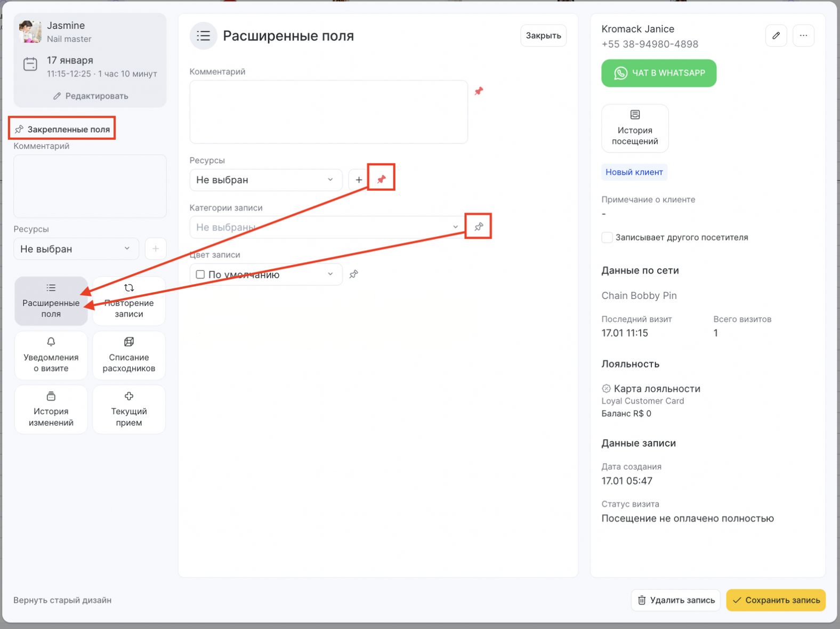Check Записывает другого посетителя checkbox
The image size is (840, 629).
coord(607,237)
